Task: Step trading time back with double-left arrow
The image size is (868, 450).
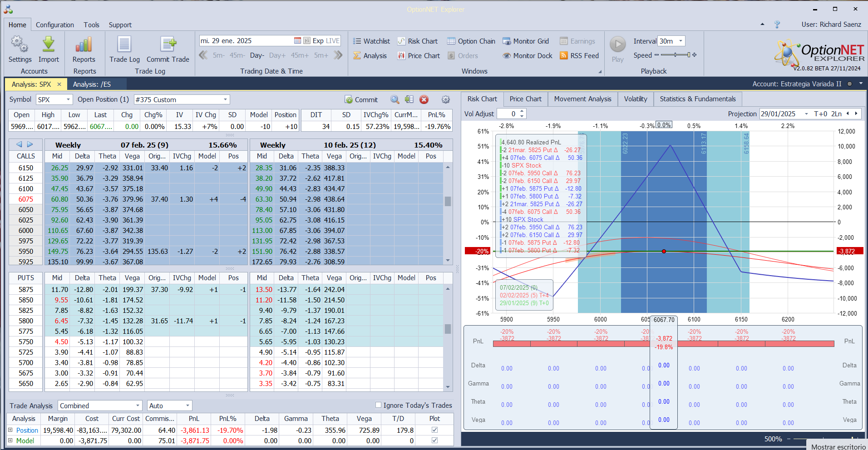Action: tap(203, 55)
